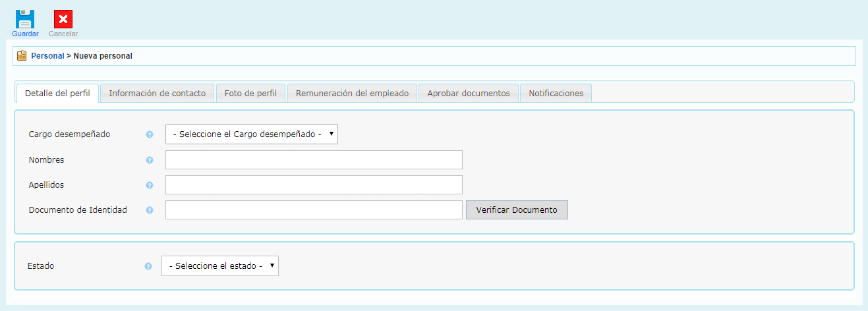
Task: Select the Detalle del perfil tab
Action: (57, 94)
